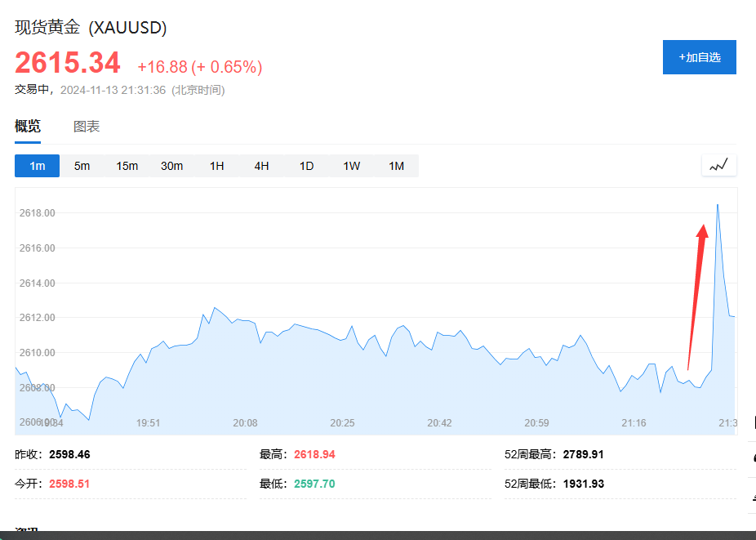Click the red arrow annotation on chart
The height and width of the screenshot is (540, 756).
(696, 294)
